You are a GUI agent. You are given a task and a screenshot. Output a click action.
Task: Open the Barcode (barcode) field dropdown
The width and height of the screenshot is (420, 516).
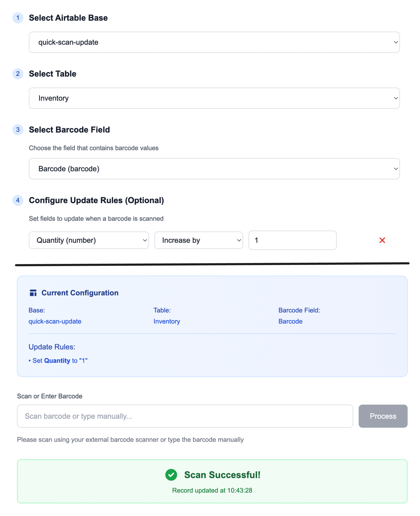click(x=214, y=169)
